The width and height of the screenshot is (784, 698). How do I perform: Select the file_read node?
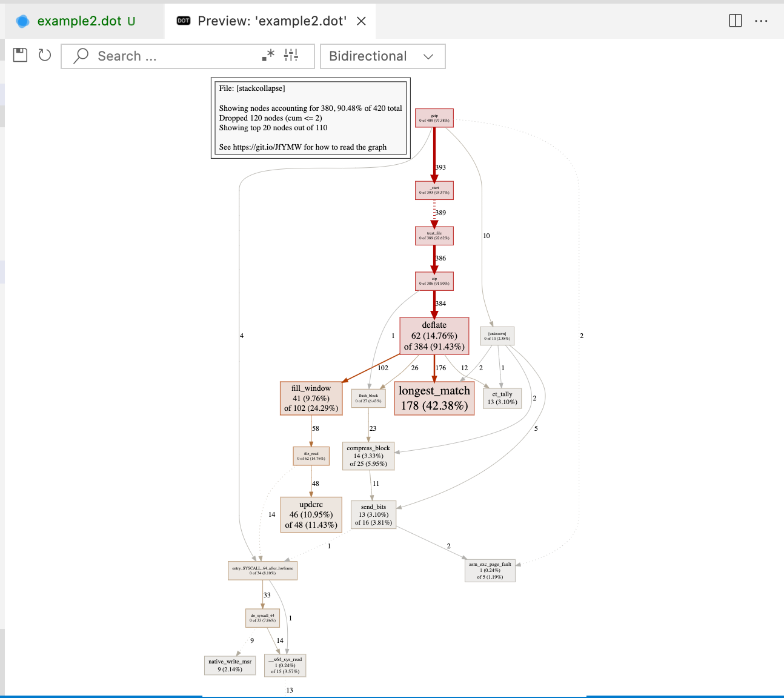311,456
